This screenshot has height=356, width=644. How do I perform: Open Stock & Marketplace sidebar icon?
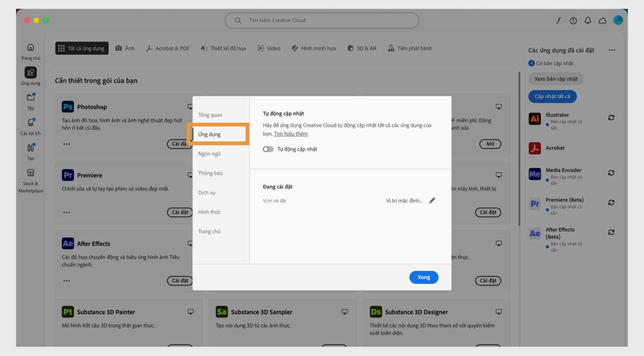31,173
